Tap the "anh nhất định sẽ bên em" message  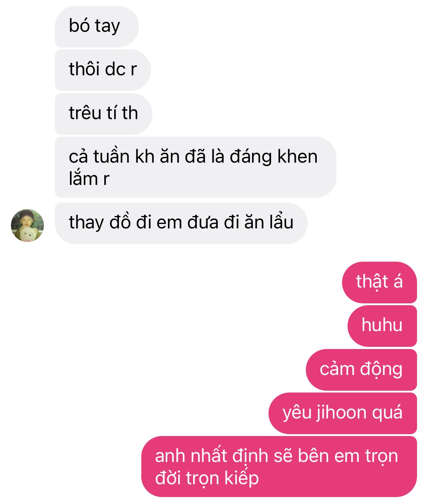(279, 467)
